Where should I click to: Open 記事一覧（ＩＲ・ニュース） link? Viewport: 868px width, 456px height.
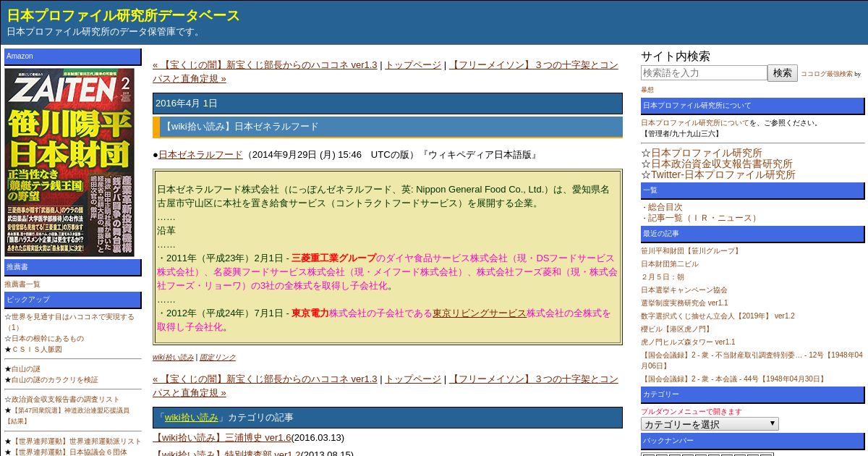[703, 218]
